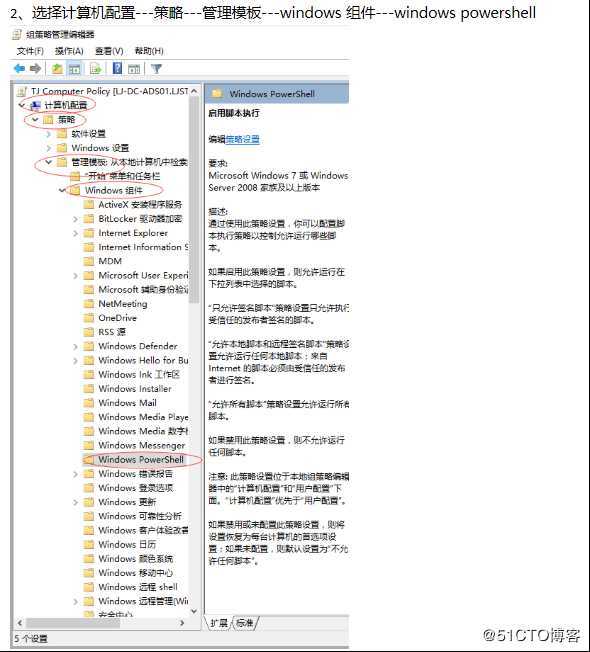Open the 查看(V) menu

click(109, 51)
